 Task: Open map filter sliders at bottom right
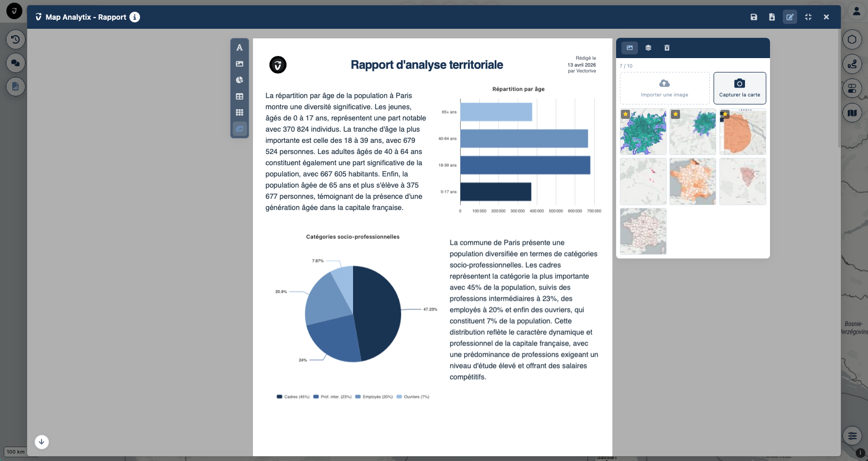[x=852, y=436]
